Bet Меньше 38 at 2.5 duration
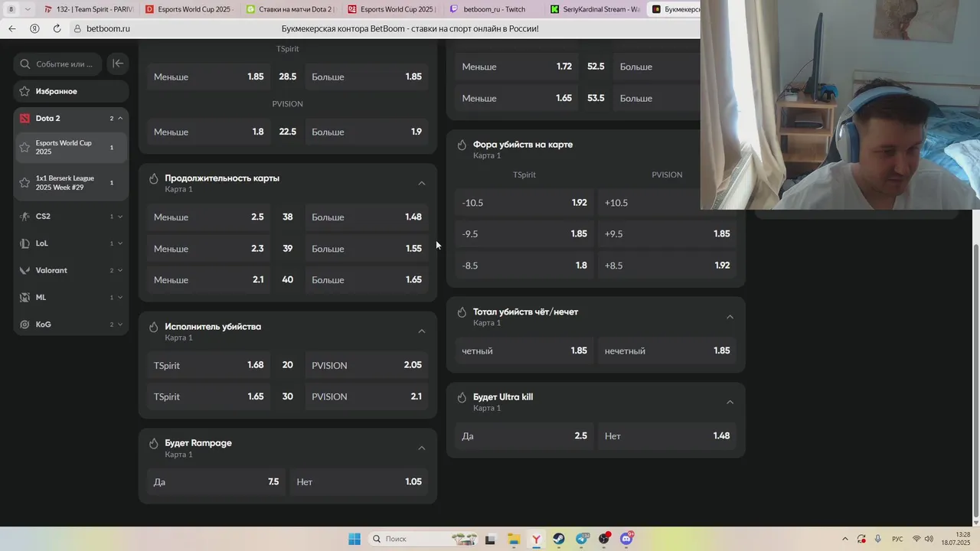980x551 pixels. tap(208, 217)
